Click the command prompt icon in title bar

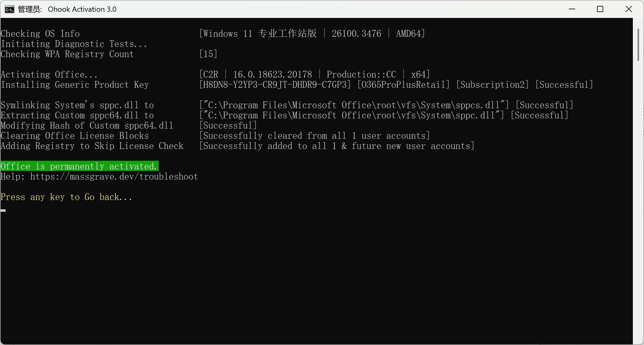pyautogui.click(x=9, y=9)
